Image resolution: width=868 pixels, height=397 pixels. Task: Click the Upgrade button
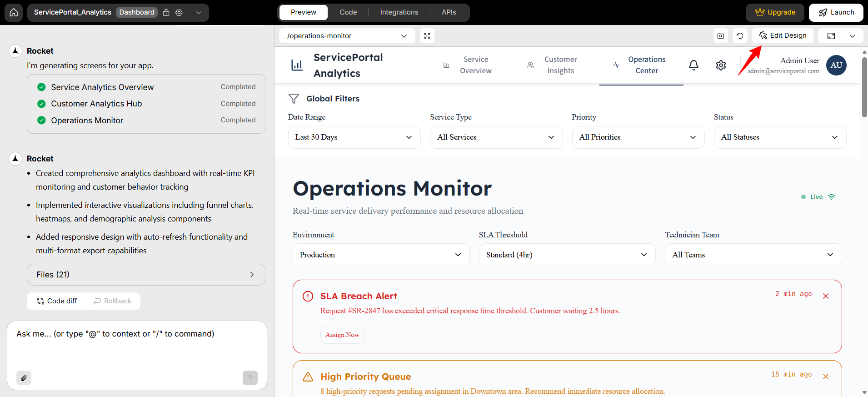pyautogui.click(x=775, y=12)
